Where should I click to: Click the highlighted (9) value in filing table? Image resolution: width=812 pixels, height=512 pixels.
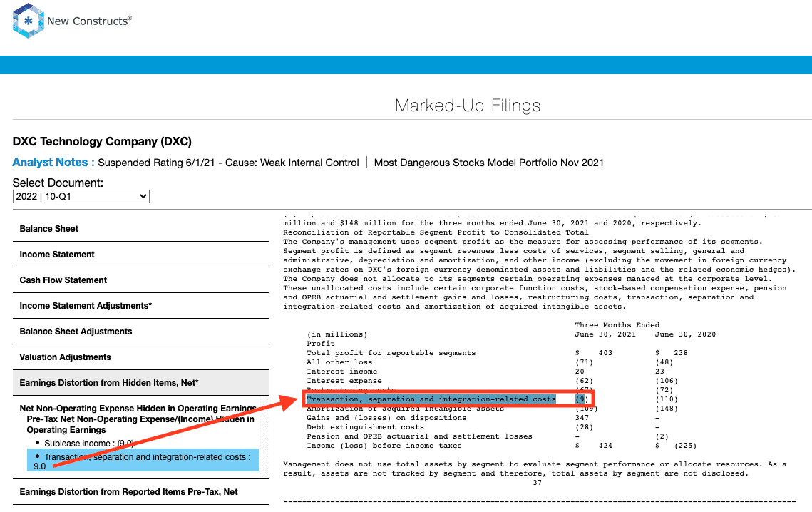click(582, 399)
